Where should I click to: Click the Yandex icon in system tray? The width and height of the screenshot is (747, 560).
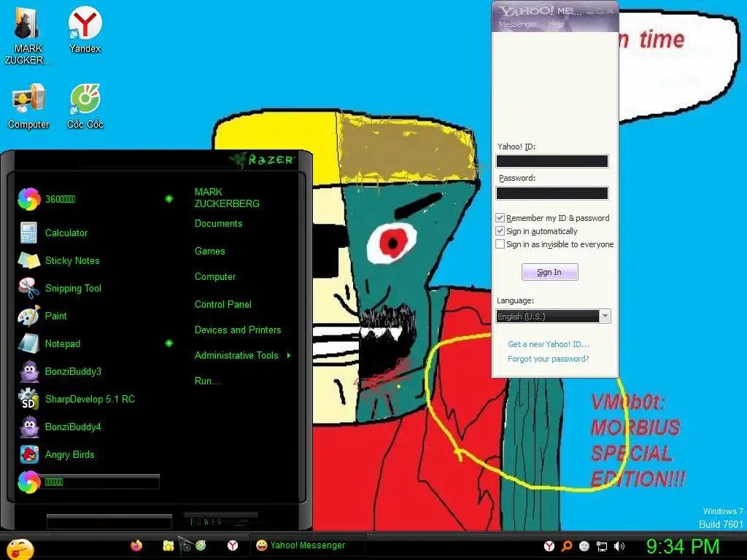point(549,545)
